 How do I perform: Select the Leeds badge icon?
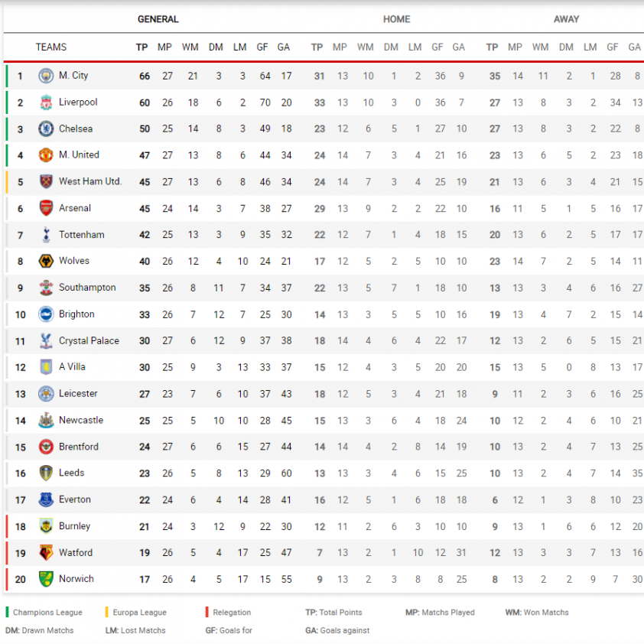click(46, 473)
